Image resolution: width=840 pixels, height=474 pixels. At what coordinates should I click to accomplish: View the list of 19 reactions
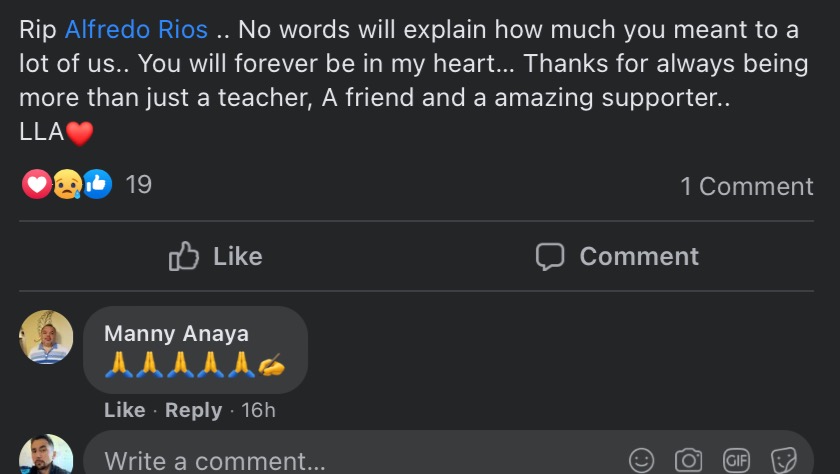(139, 185)
